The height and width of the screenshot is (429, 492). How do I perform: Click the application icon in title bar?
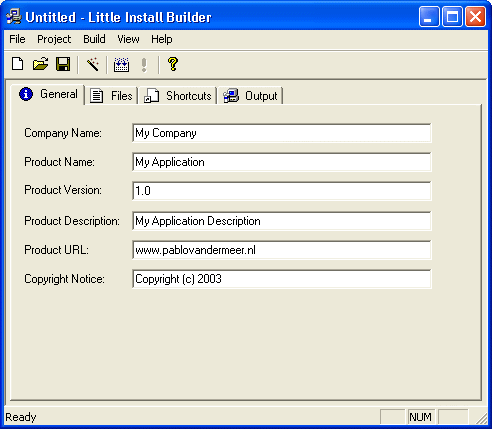coord(14,17)
